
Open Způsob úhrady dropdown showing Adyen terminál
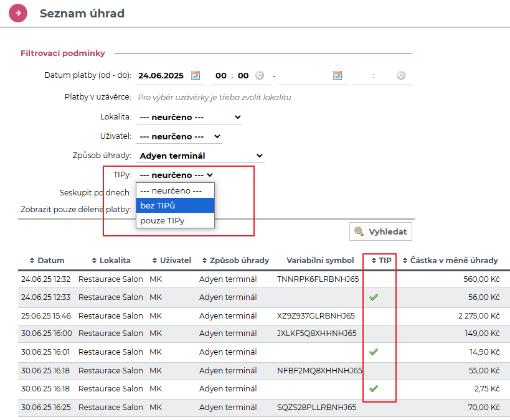tap(201, 156)
